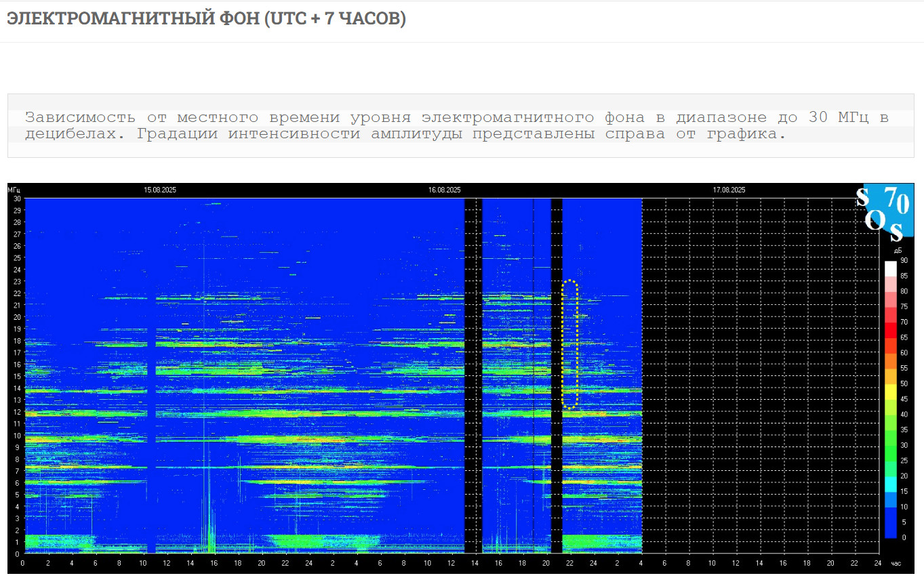Click the 30 tick on the frequency axis

tap(18, 199)
